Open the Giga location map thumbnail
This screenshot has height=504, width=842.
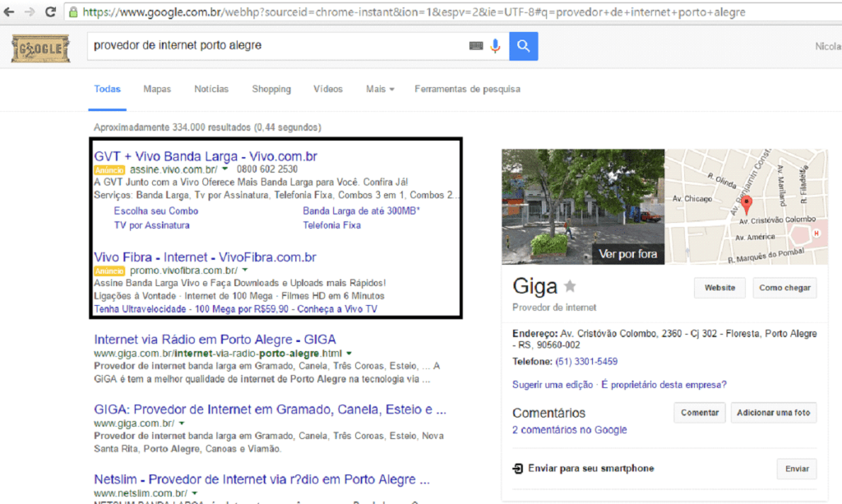pyautogui.click(x=747, y=206)
